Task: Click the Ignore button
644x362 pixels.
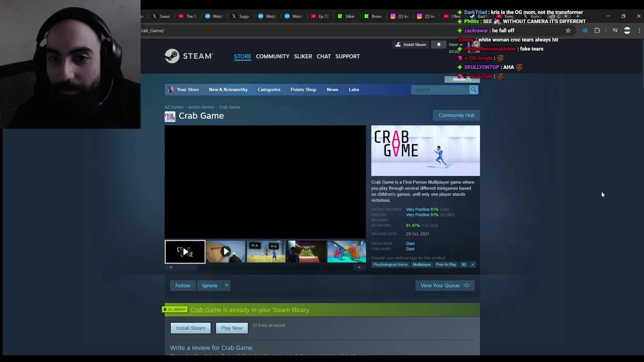Action: click(x=210, y=286)
